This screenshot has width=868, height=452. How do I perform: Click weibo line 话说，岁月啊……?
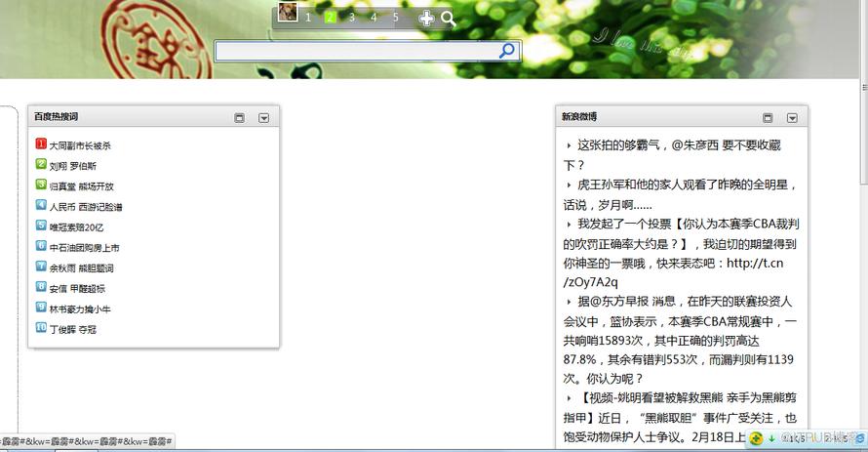coord(608,205)
